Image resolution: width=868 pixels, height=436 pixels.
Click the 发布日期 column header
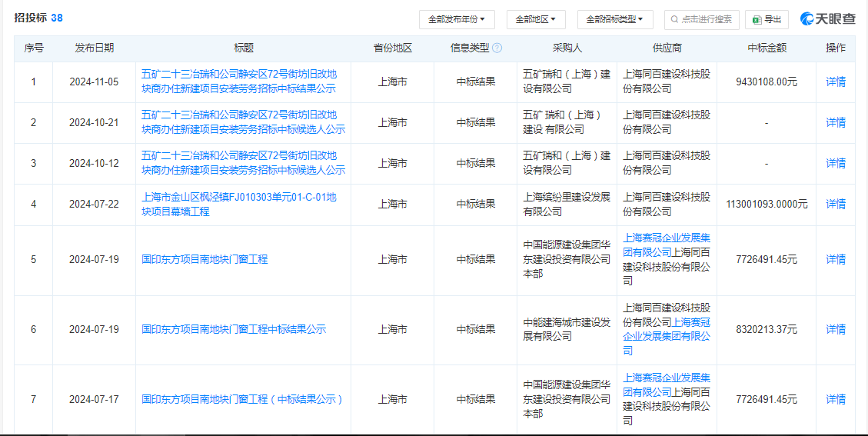(94, 48)
